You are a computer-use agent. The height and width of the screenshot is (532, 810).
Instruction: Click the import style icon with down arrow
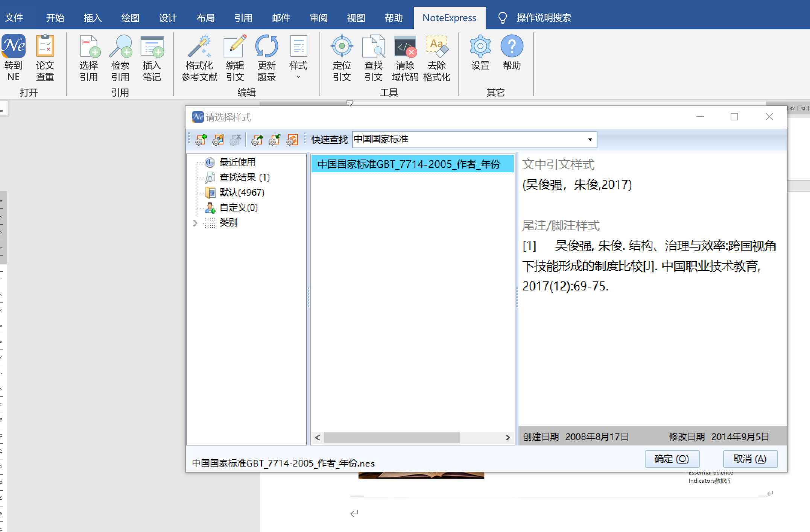coord(275,140)
